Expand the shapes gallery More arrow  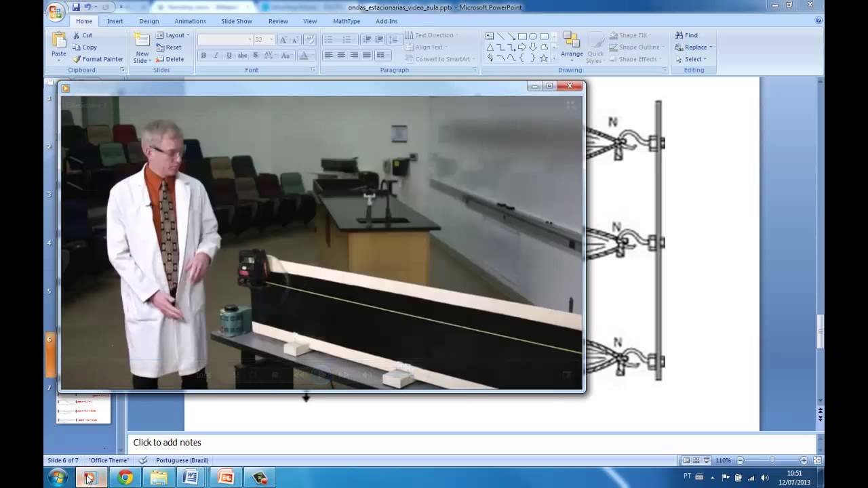tap(553, 59)
